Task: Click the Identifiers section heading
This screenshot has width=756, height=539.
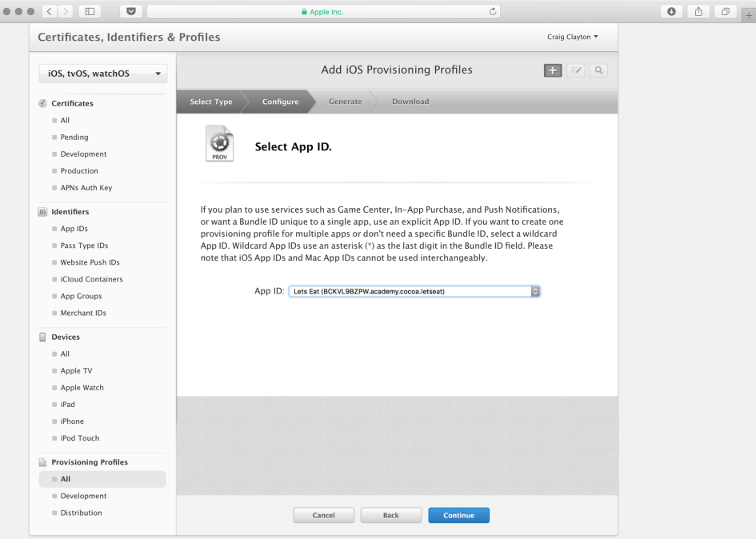Action: 70,212
